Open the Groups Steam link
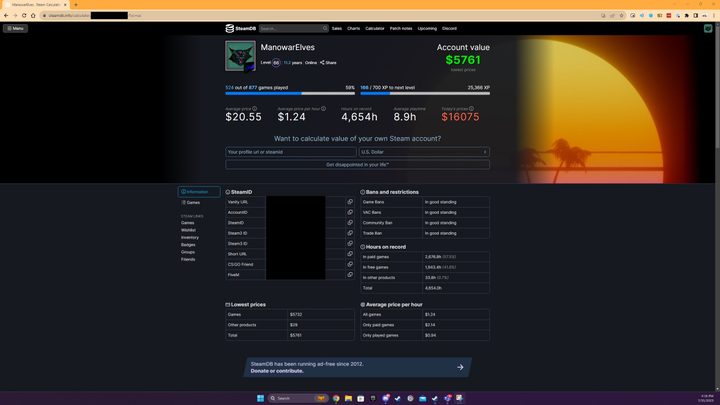Screen dimensions: 720x405 (188, 252)
